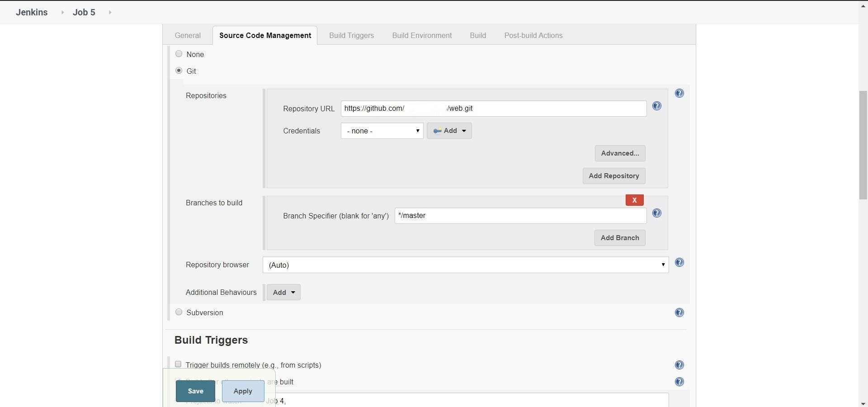Click breadcrumb arrow after Jenkins
Screen dimensions: 868x407
(62, 12)
